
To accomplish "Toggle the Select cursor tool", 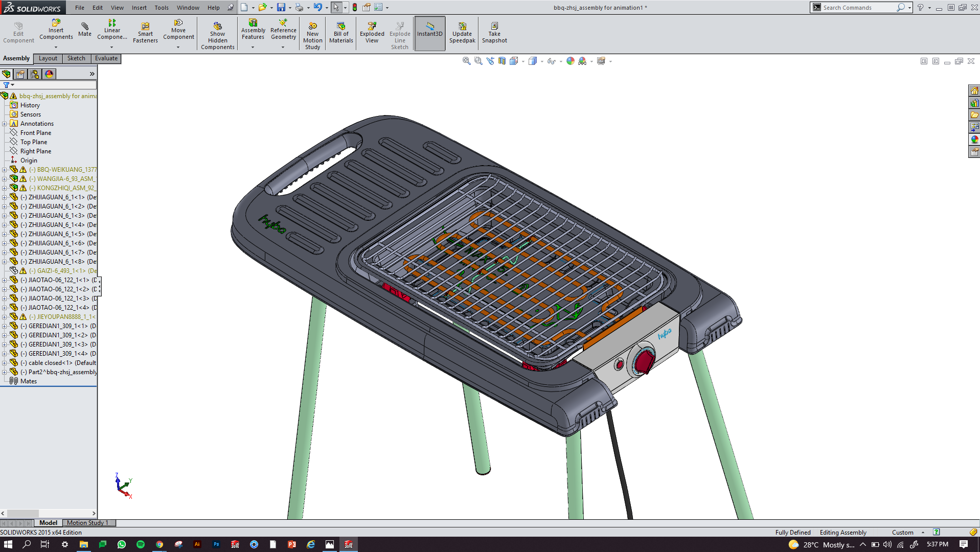I will point(336,8).
